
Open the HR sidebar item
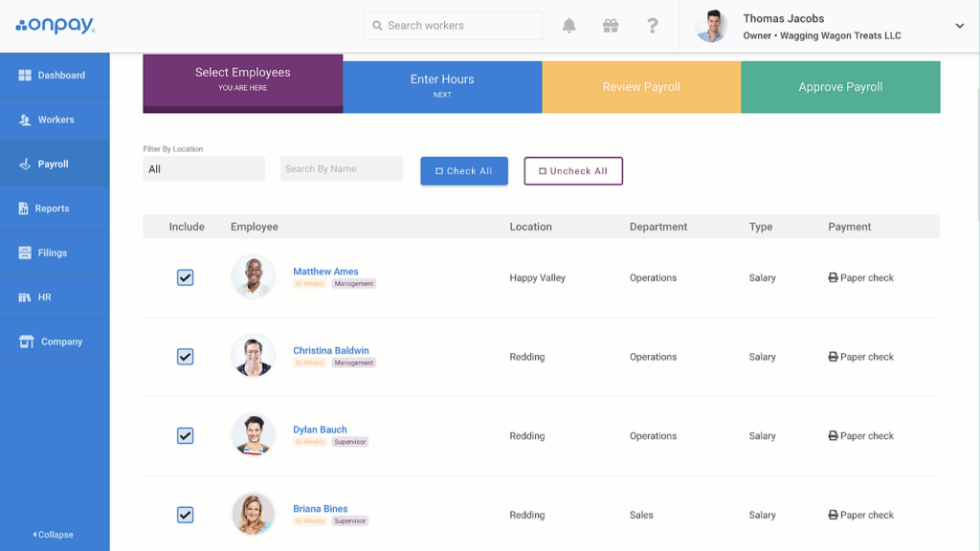pyautogui.click(x=55, y=297)
